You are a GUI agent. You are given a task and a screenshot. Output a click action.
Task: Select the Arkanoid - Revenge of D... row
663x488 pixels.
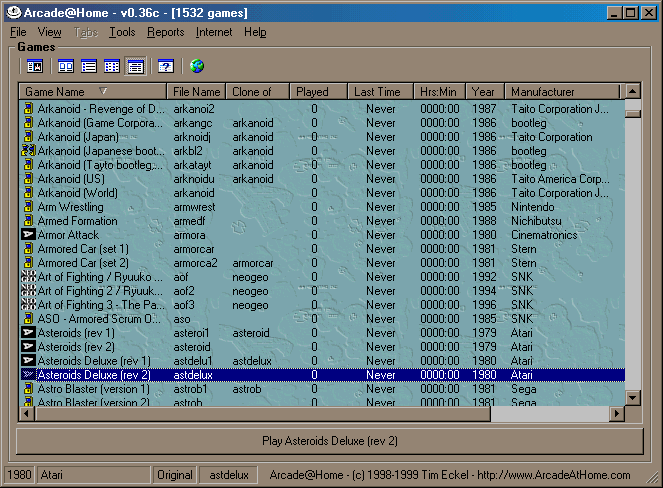pos(322,109)
